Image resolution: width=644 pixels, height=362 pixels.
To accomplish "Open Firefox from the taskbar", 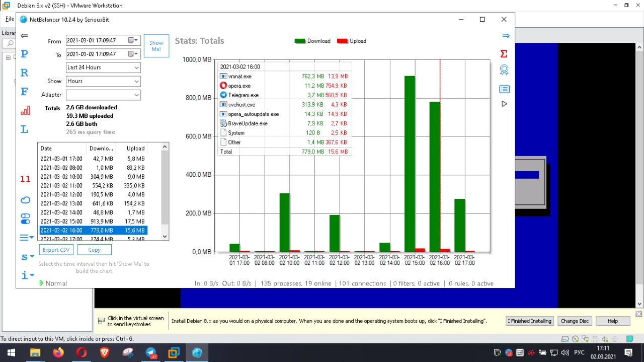I will tap(58, 352).
